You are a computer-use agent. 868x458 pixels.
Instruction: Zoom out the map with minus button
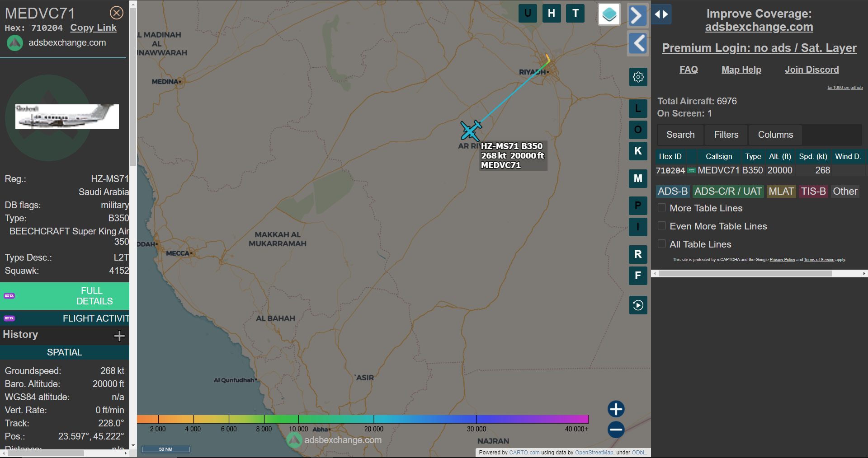pos(616,430)
